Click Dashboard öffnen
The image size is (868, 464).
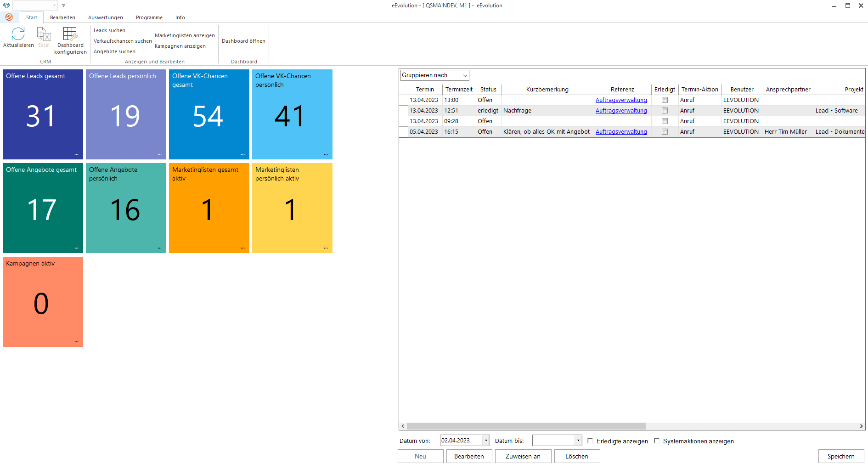243,41
